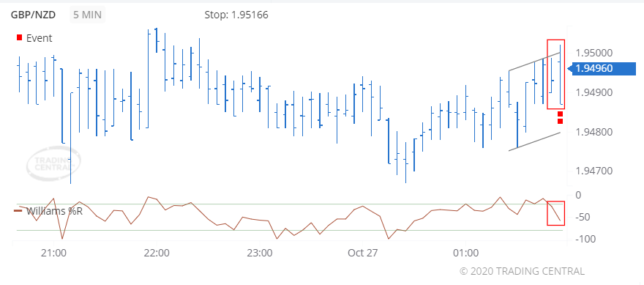Click the Oct 27 date axis label
644x285 pixels.
(x=362, y=253)
